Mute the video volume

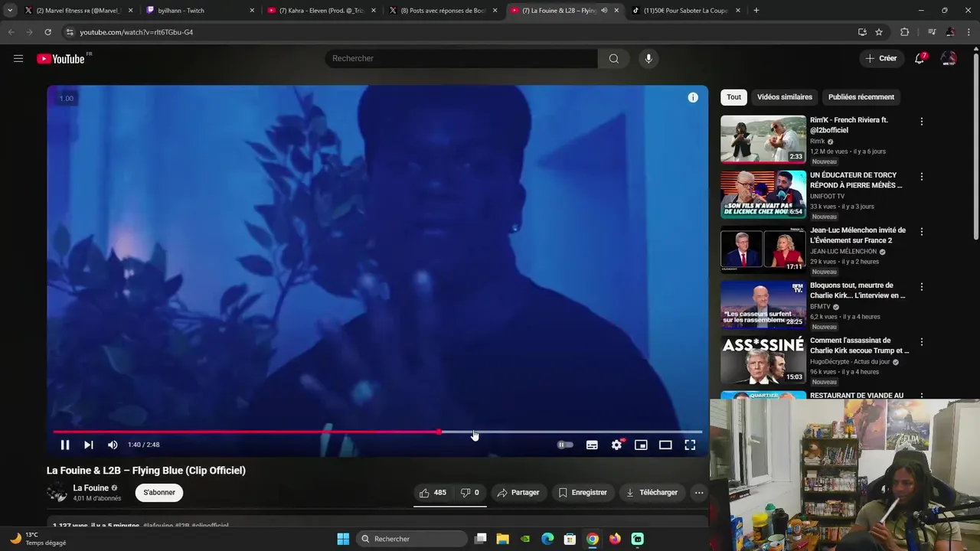pos(113,445)
